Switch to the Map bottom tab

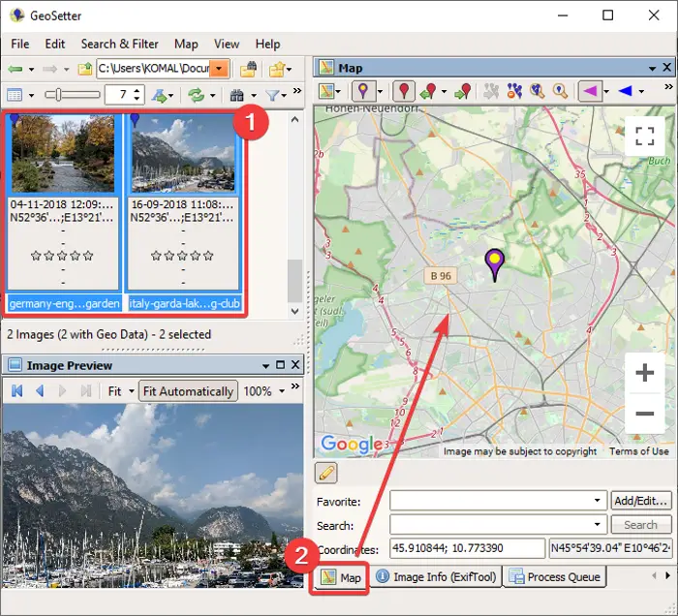[x=340, y=577]
